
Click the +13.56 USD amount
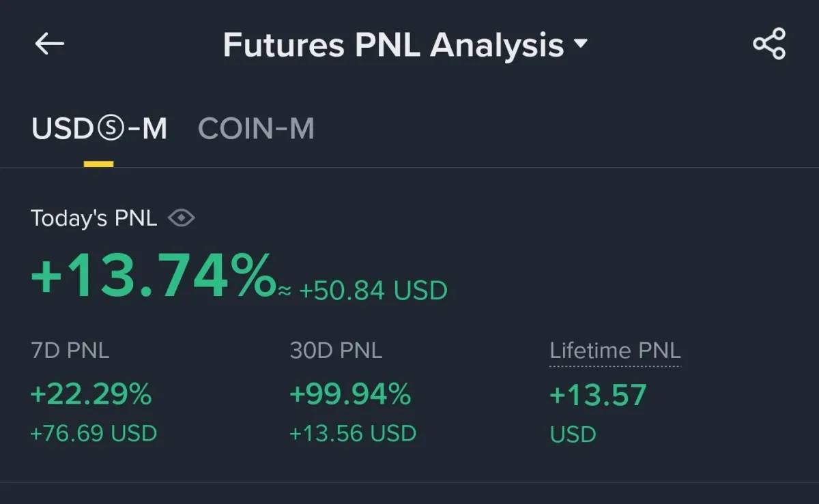(353, 433)
